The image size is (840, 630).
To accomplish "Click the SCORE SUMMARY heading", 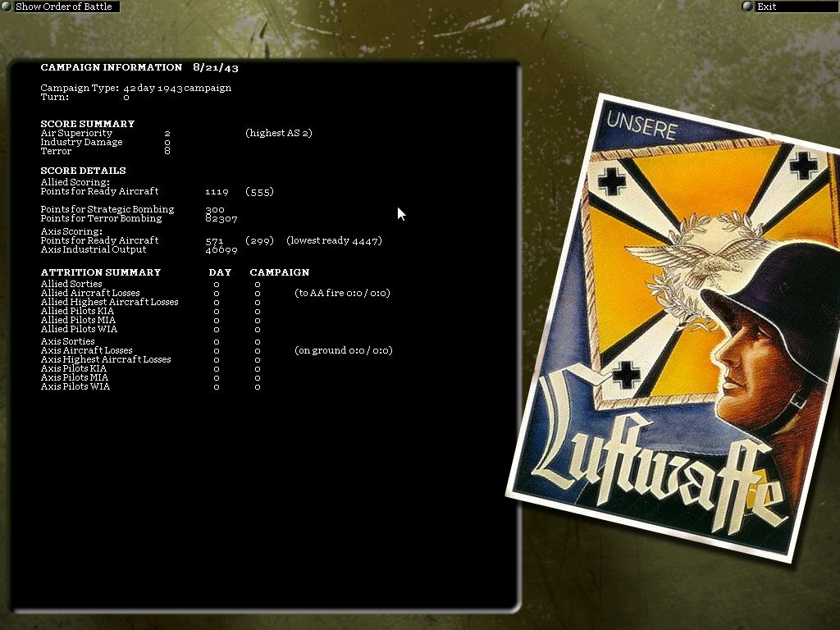I will [87, 124].
